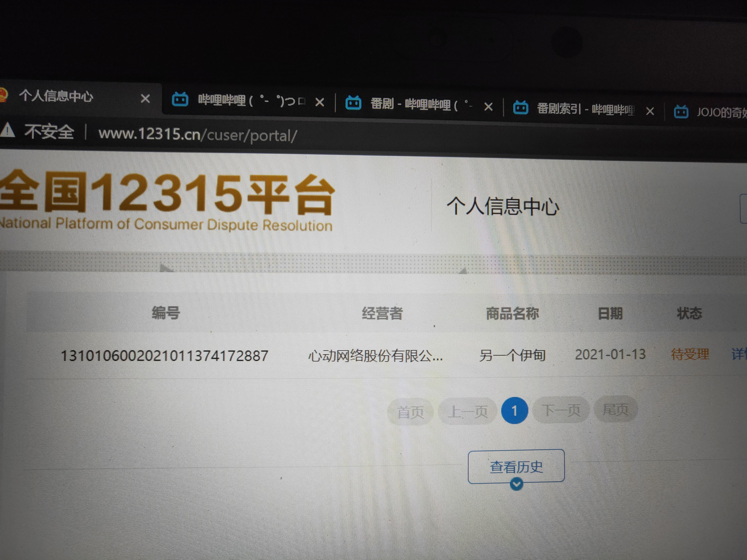Click the 待受理 status text
The width and height of the screenshot is (747, 560).
pyautogui.click(x=690, y=354)
